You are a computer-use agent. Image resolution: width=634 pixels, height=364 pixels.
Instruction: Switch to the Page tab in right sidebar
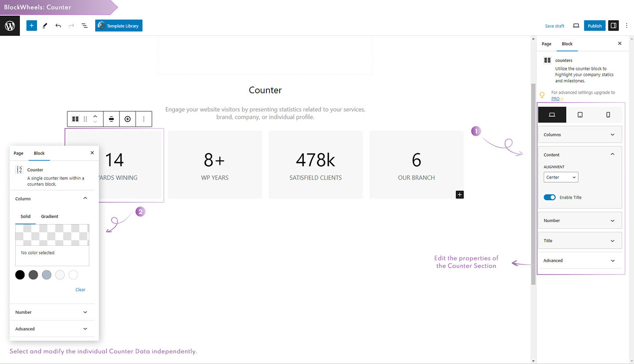(x=546, y=44)
